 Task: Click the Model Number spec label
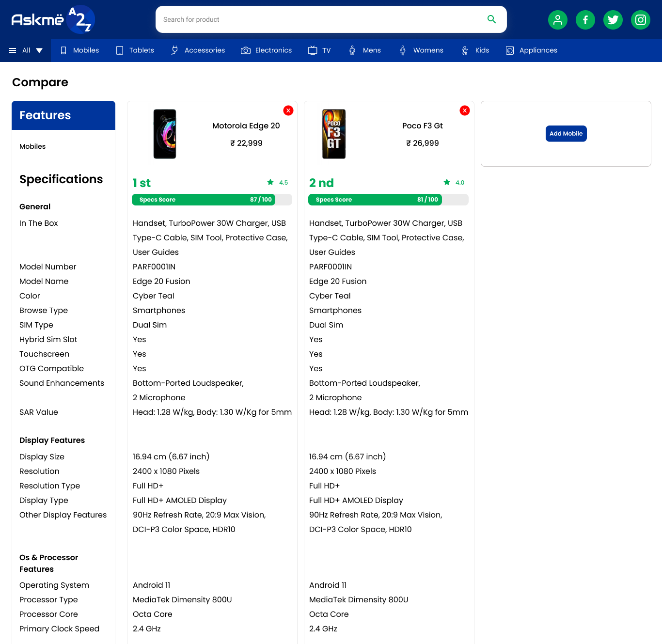pyautogui.click(x=47, y=267)
